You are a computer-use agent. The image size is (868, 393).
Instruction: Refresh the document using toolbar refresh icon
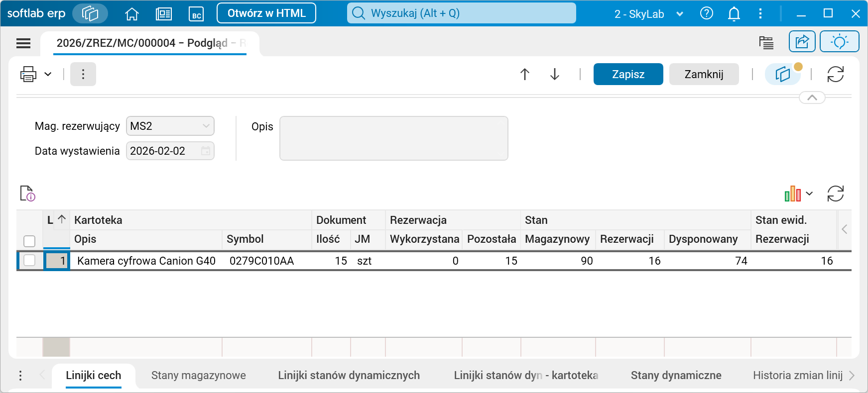[836, 74]
